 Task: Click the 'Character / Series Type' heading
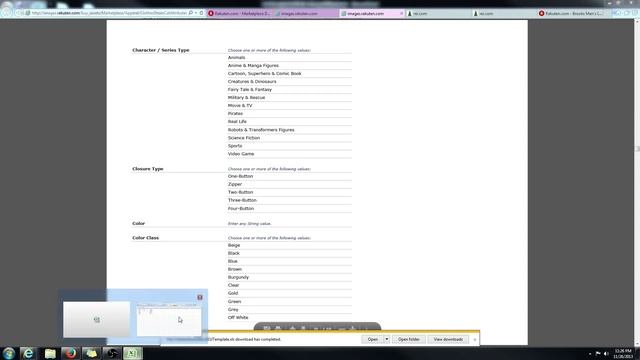tap(161, 50)
